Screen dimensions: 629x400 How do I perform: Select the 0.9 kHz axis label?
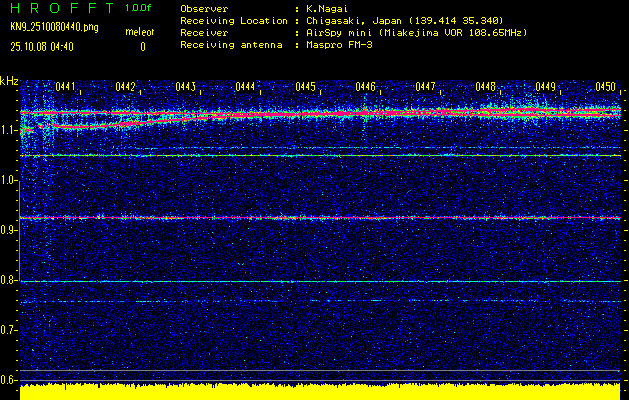(x=9, y=230)
